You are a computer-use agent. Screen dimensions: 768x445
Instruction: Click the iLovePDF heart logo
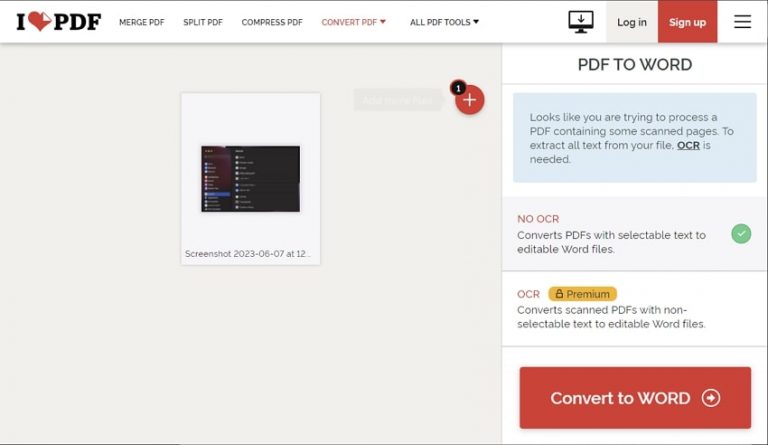pos(59,22)
